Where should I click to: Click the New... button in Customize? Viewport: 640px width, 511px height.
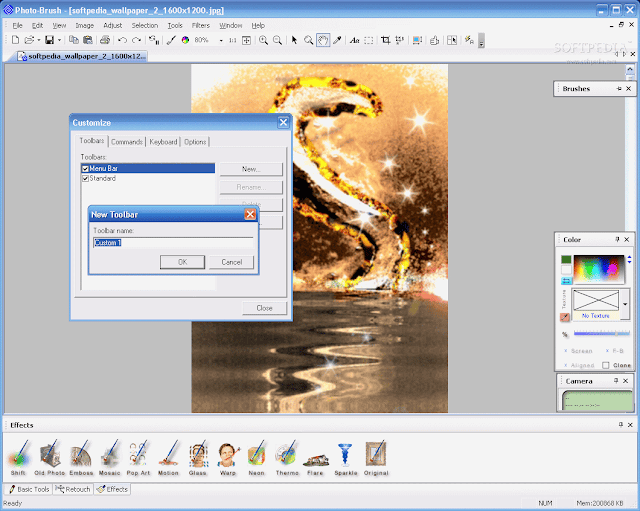click(x=251, y=169)
